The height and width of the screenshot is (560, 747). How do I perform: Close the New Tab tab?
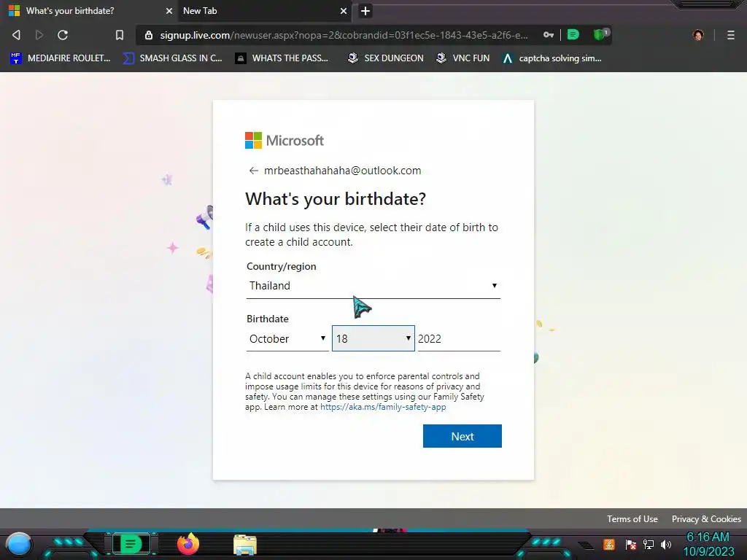coord(344,11)
